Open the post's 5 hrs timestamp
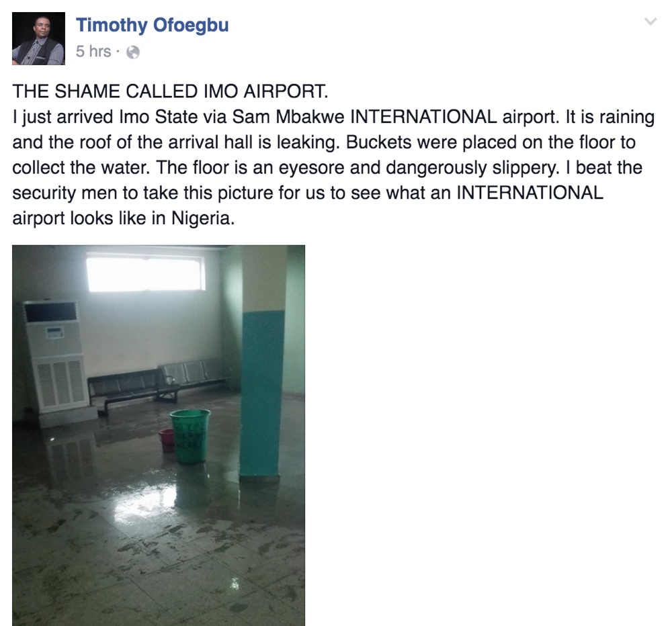 click(93, 52)
